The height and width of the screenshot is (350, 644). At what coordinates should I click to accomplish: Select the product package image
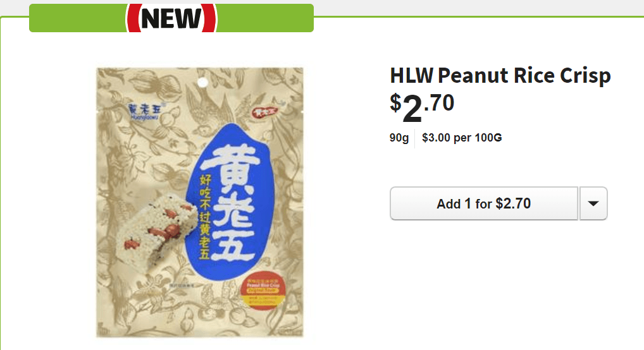[x=200, y=203]
